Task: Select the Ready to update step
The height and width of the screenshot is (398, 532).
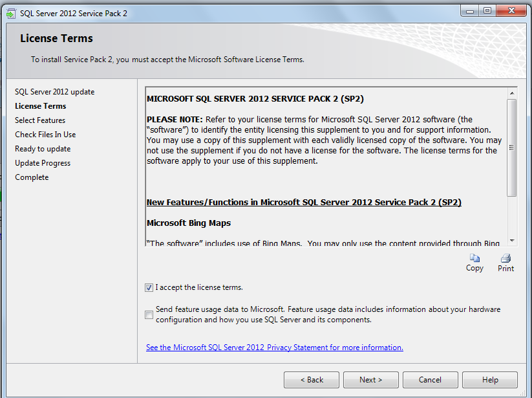Action: 43,149
